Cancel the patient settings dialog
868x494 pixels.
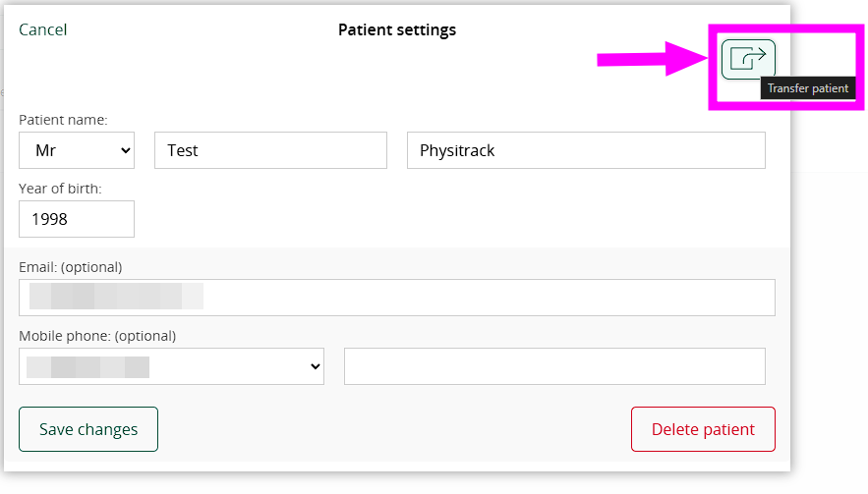(x=43, y=29)
